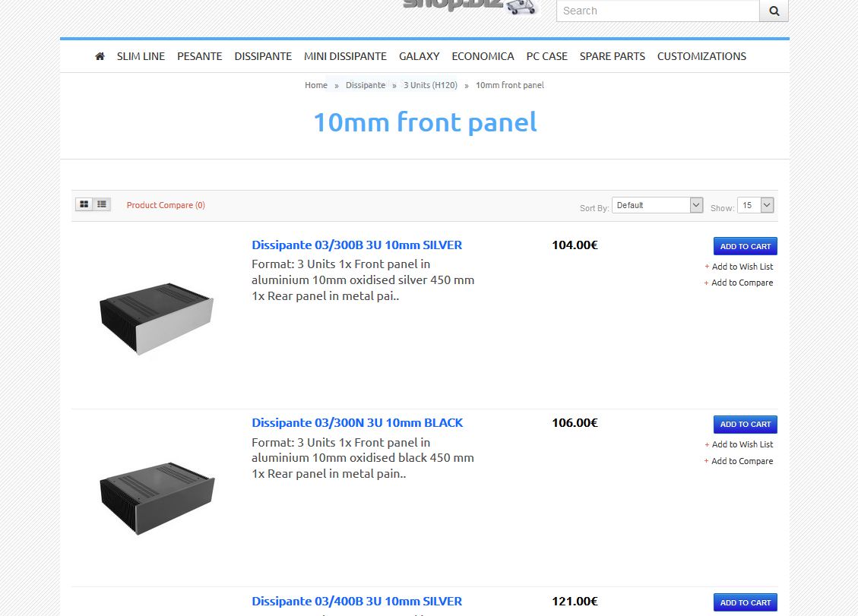The image size is (858, 616).
Task: Open the PC Case menu
Action: pyautogui.click(x=546, y=56)
